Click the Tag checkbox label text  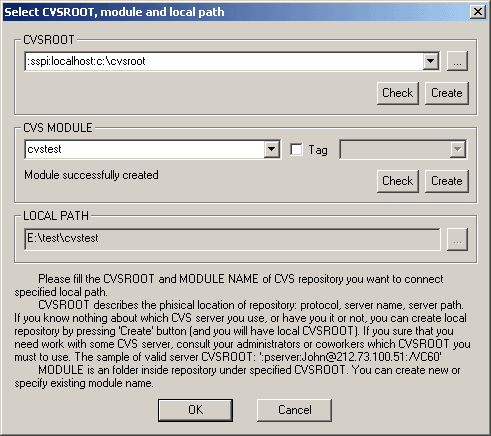(318, 150)
